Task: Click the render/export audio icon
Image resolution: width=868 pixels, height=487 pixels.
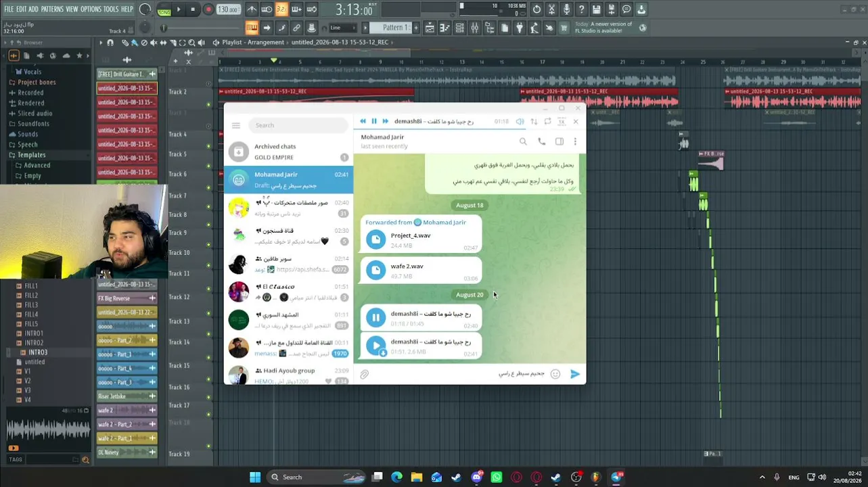Action: coord(611,9)
